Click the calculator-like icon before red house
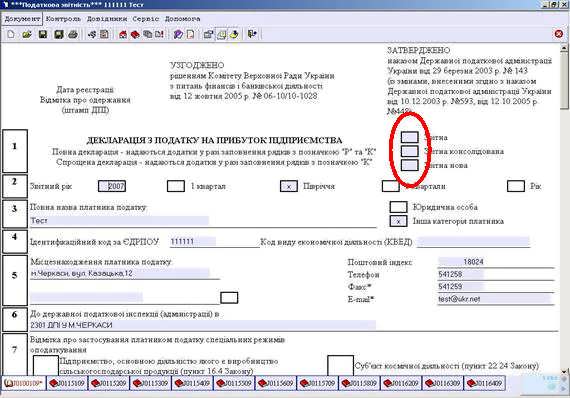 tap(104, 35)
